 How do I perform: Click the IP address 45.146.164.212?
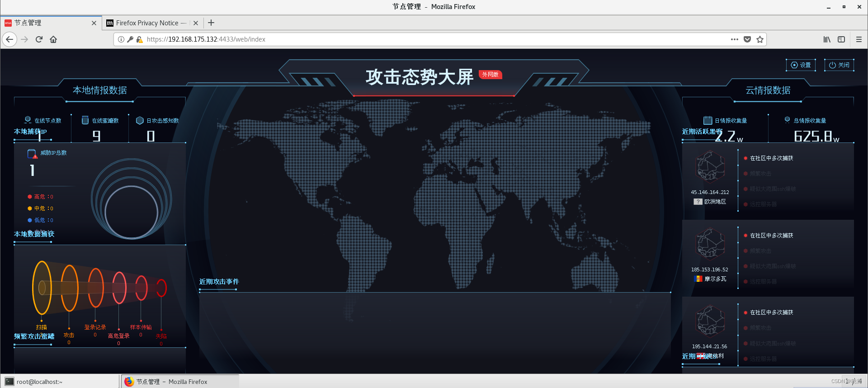point(710,192)
